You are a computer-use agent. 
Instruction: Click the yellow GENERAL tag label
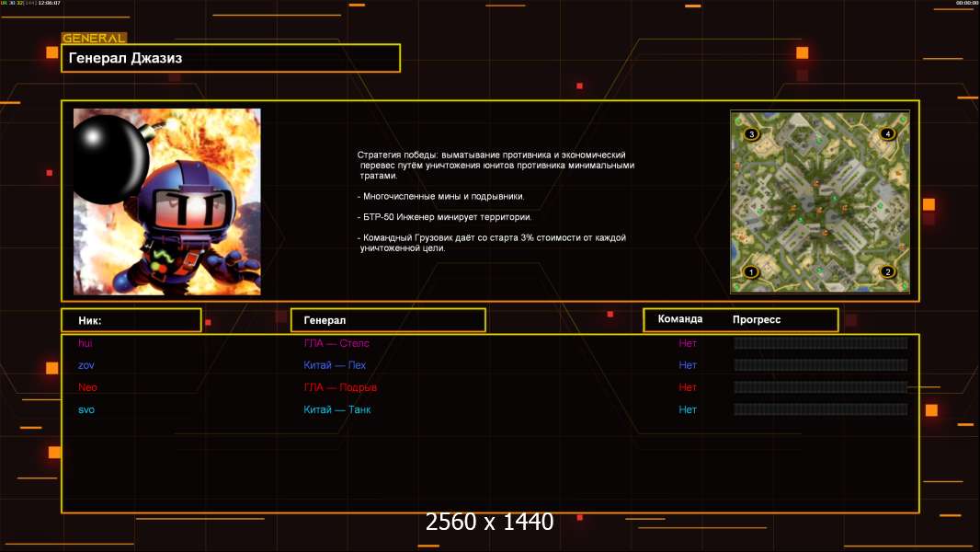[94, 39]
